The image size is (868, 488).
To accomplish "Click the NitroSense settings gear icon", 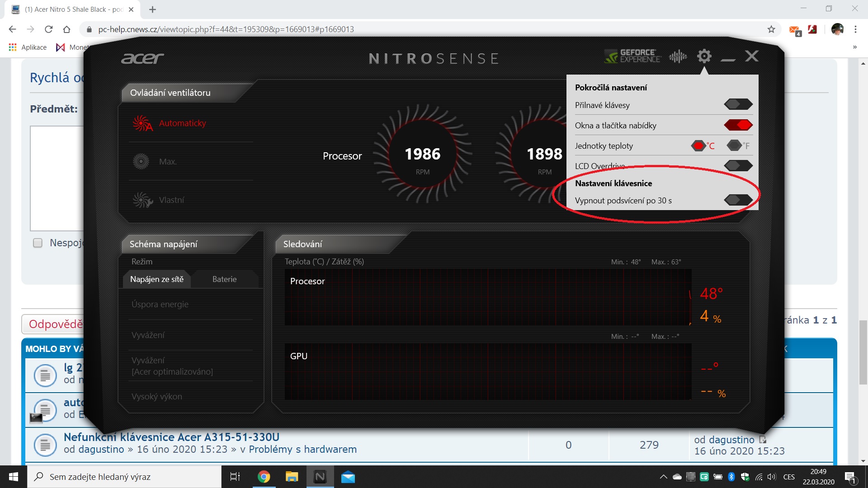I will point(704,56).
